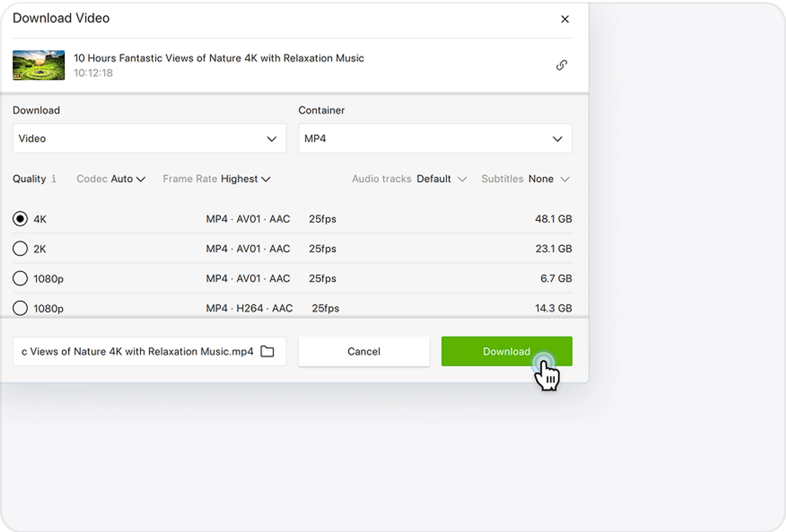Click the copy link chain icon
The width and height of the screenshot is (786, 532).
click(x=561, y=65)
